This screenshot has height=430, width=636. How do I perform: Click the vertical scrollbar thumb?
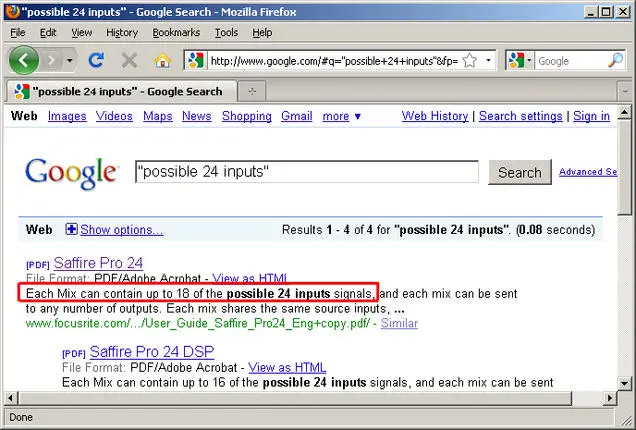(x=625, y=167)
